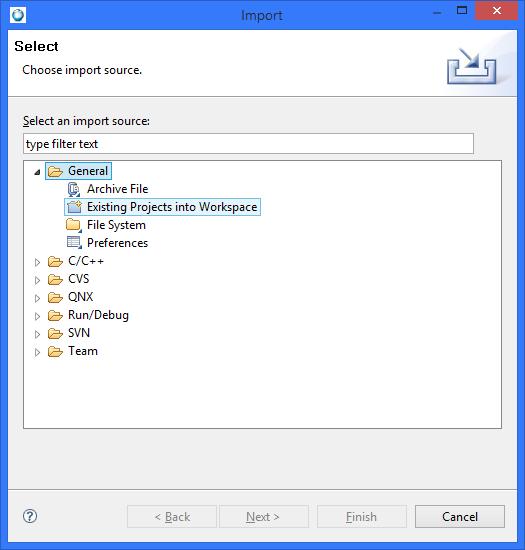This screenshot has height=550, width=525.
Task: Click the Preferences table icon
Action: pos(74,243)
